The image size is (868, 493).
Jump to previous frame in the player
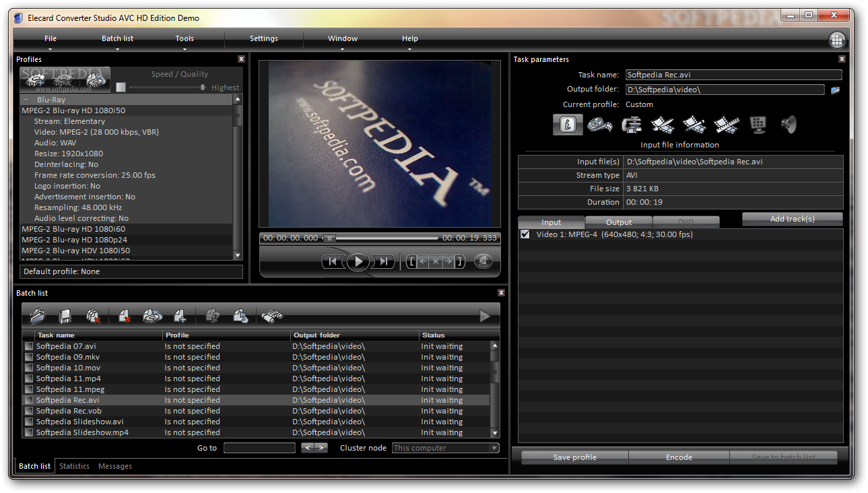point(332,262)
